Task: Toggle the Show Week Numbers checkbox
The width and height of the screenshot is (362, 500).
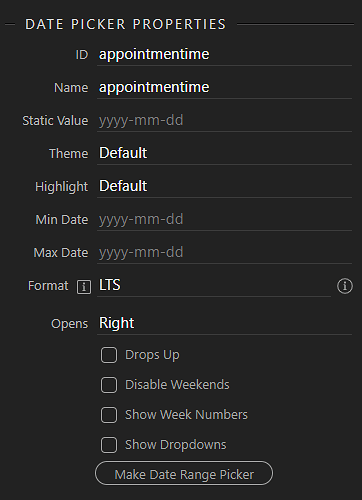Action: coord(109,415)
